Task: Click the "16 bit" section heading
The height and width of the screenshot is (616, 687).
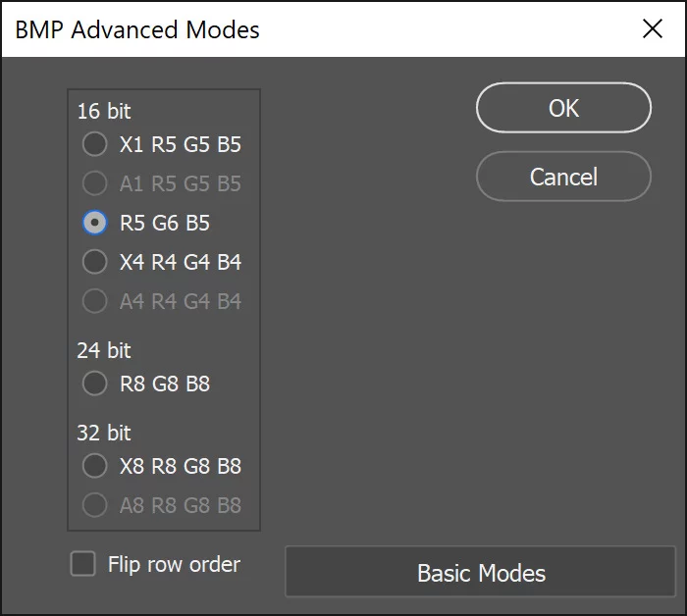Action: coord(104,112)
